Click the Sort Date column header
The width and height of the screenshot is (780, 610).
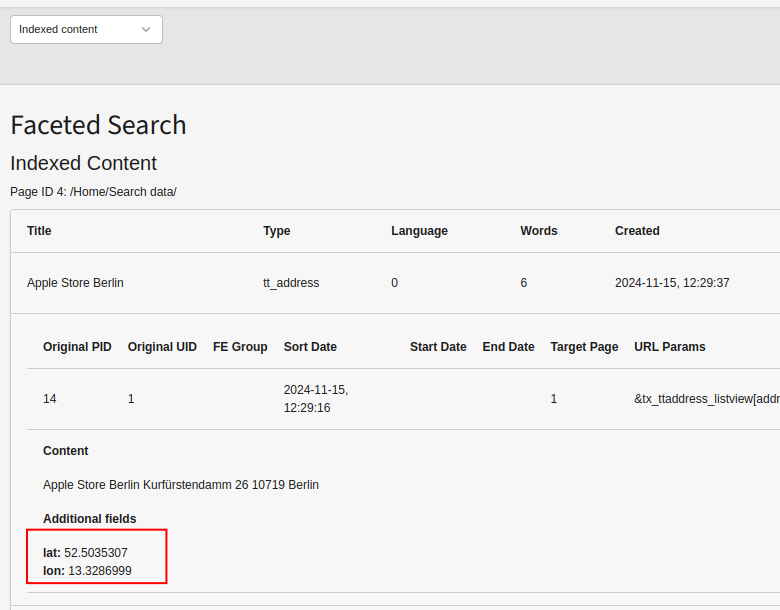[x=310, y=347]
